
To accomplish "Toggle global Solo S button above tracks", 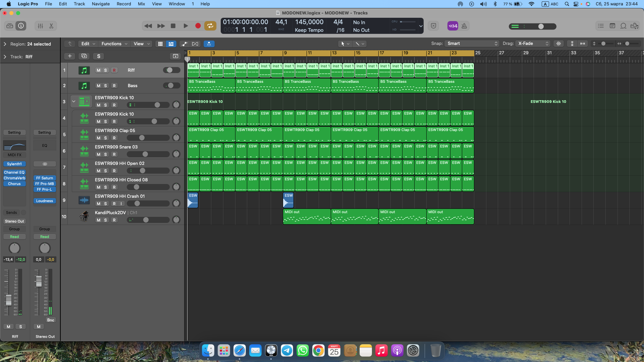I will pos(99,56).
